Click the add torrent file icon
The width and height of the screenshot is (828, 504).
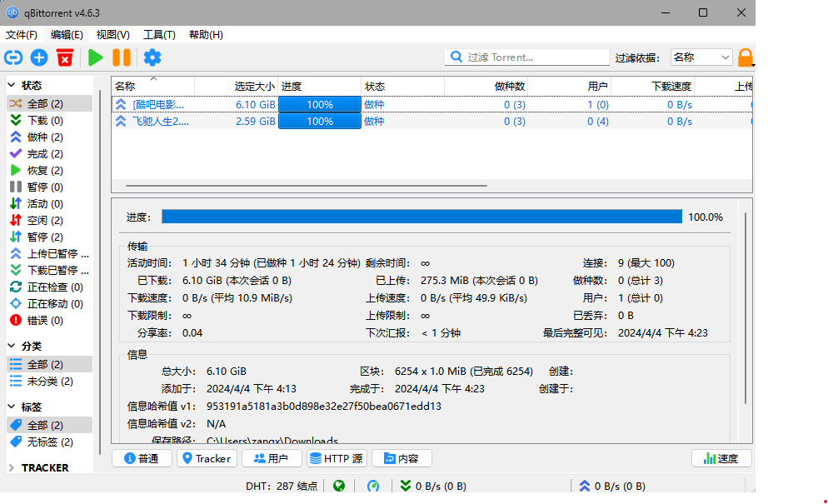coord(39,57)
